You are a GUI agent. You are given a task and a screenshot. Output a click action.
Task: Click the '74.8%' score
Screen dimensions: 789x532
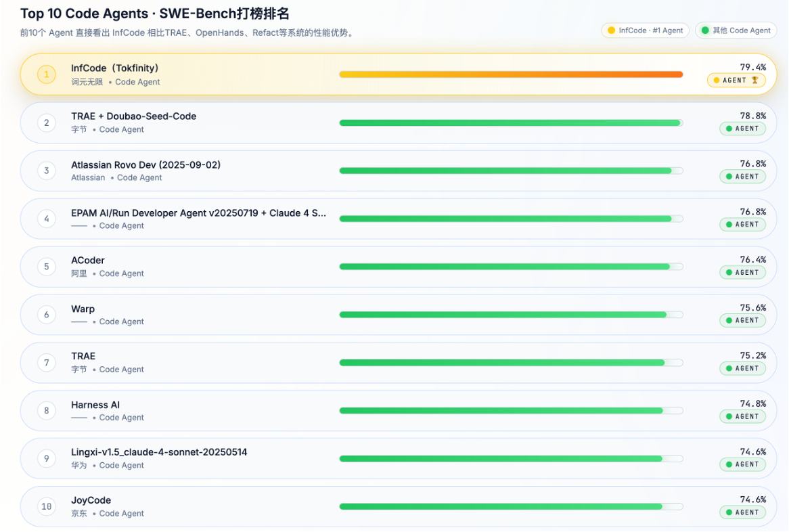752,403
